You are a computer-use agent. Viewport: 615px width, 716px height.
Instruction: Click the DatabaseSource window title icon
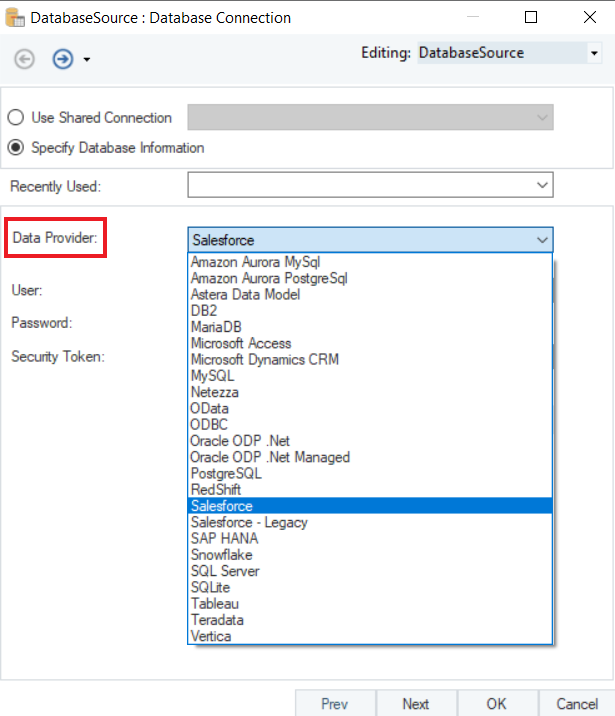tap(15, 18)
